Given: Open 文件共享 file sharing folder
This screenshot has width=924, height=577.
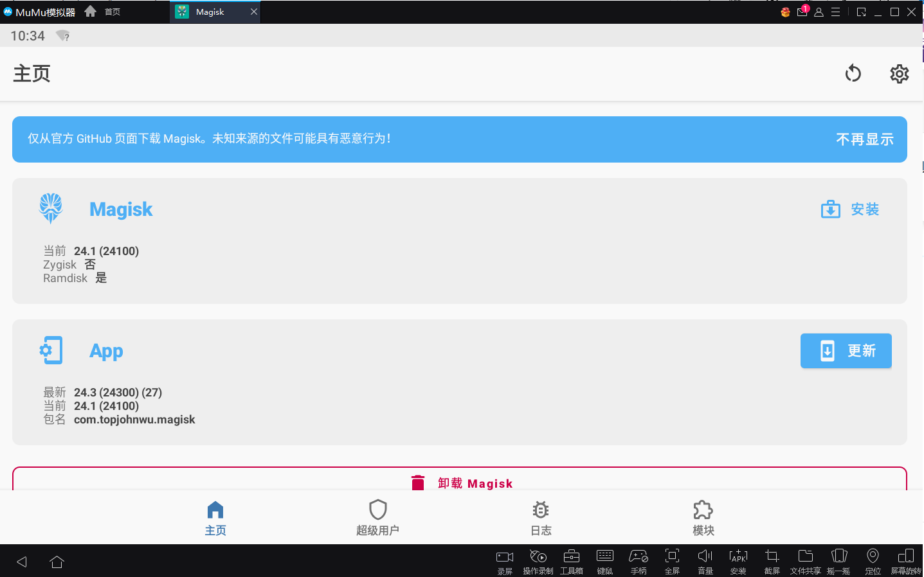Looking at the screenshot, I should 806,562.
